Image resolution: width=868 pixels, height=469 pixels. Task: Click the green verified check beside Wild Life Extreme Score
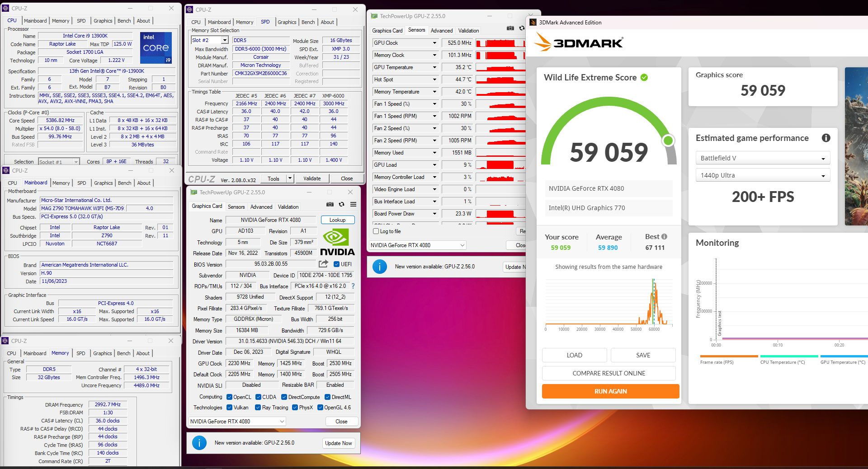point(644,77)
